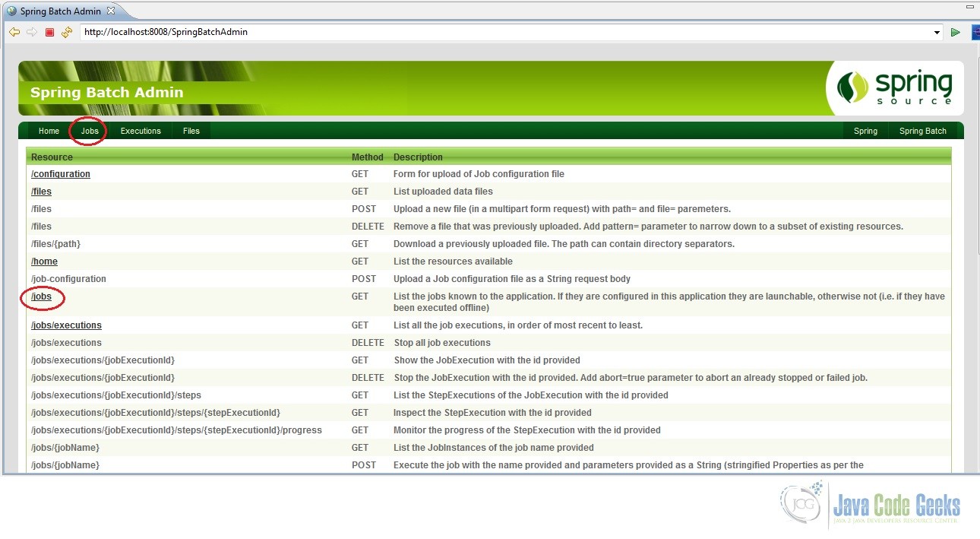Click the GET method in the /home row
The height and width of the screenshot is (539, 980).
(x=360, y=262)
